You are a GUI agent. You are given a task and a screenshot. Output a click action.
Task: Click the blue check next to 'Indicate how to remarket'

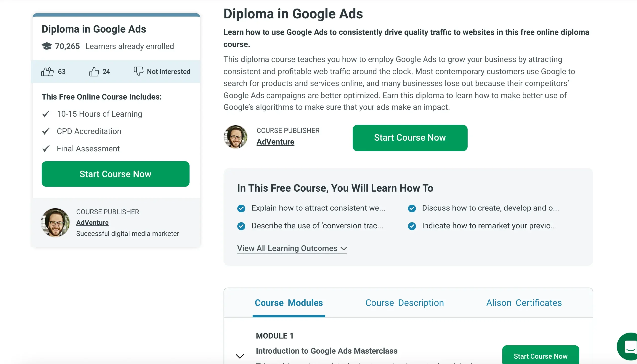click(412, 226)
